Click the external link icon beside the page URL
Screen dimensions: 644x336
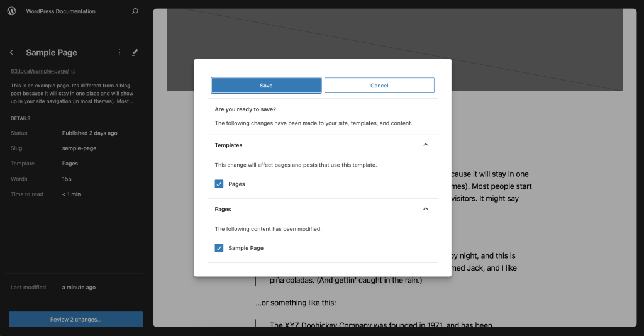point(74,72)
